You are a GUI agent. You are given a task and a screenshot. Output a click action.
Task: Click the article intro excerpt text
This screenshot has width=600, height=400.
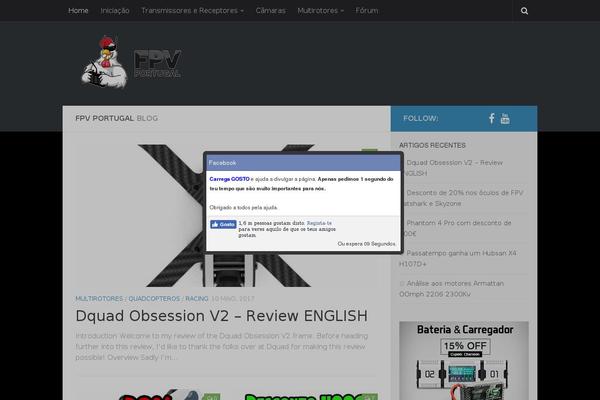point(222,346)
